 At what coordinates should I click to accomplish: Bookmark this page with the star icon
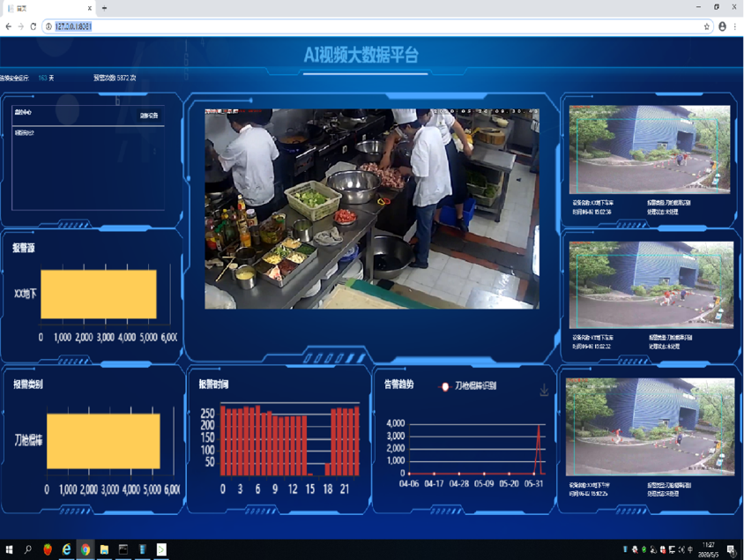point(706,26)
